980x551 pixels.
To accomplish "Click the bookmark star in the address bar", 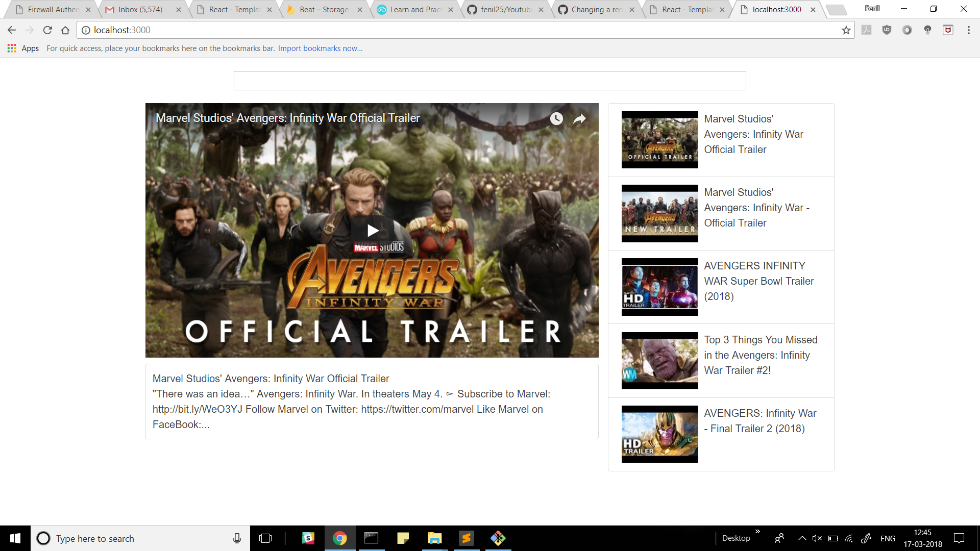I will [x=846, y=30].
